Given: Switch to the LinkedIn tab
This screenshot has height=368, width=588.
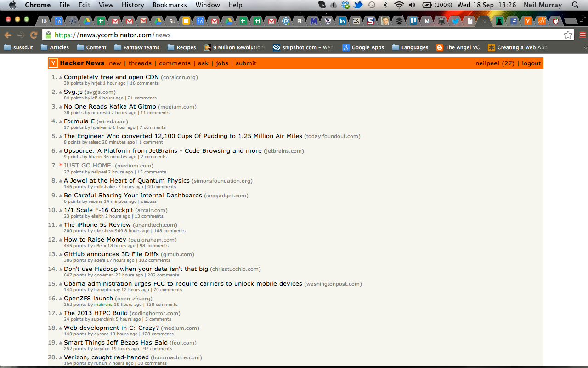Looking at the screenshot, I should [341, 21].
